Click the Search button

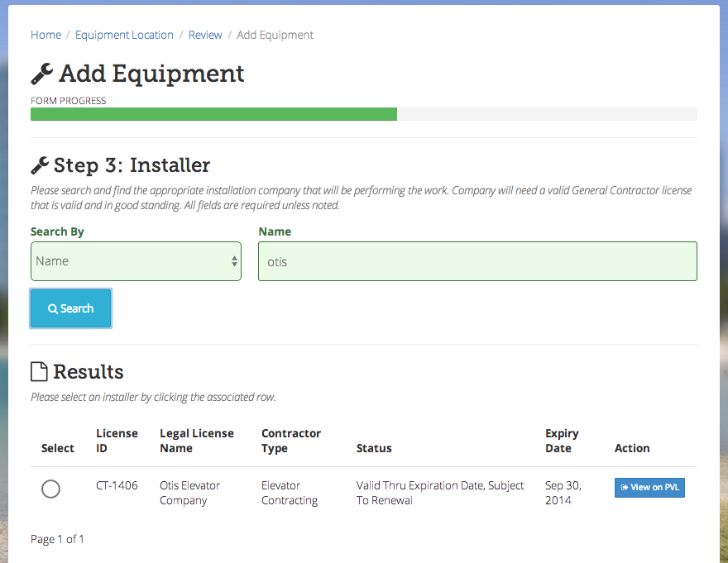click(70, 308)
